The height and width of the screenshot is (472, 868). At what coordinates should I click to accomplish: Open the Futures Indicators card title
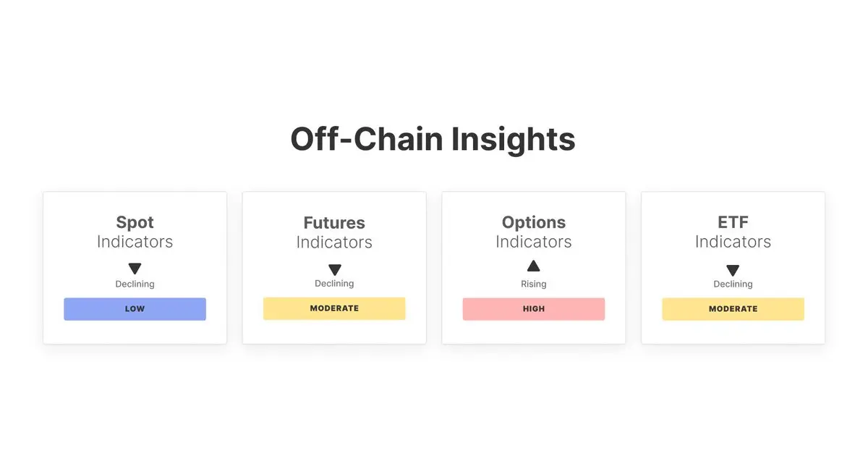coord(334,232)
